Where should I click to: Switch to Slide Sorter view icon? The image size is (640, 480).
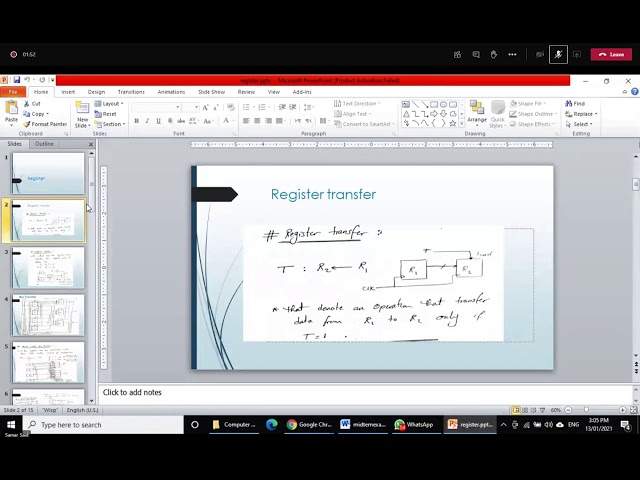pos(525,410)
